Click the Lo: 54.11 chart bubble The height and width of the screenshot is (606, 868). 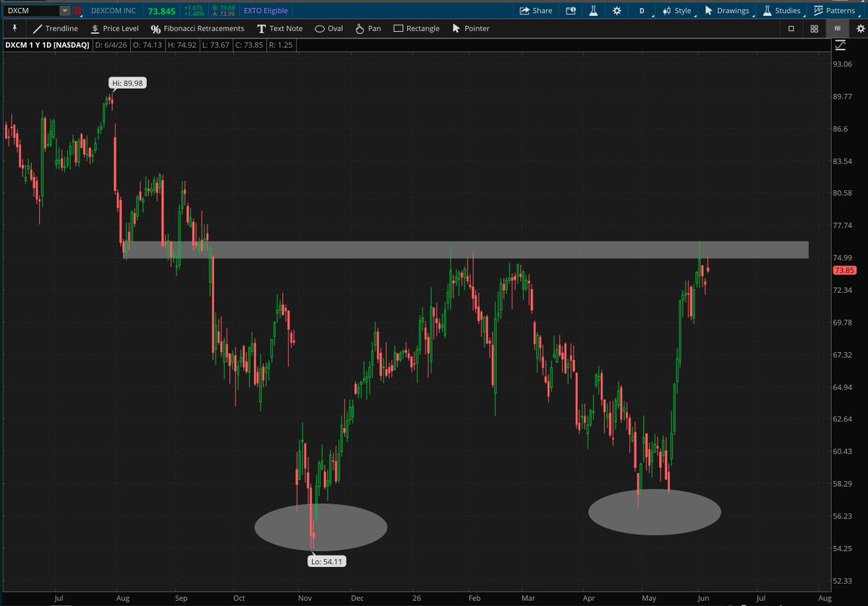(x=325, y=560)
